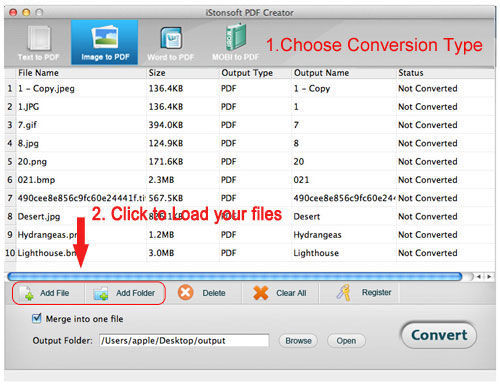
Task: Click Not Converted status of 7.gif row
Action: (x=428, y=125)
